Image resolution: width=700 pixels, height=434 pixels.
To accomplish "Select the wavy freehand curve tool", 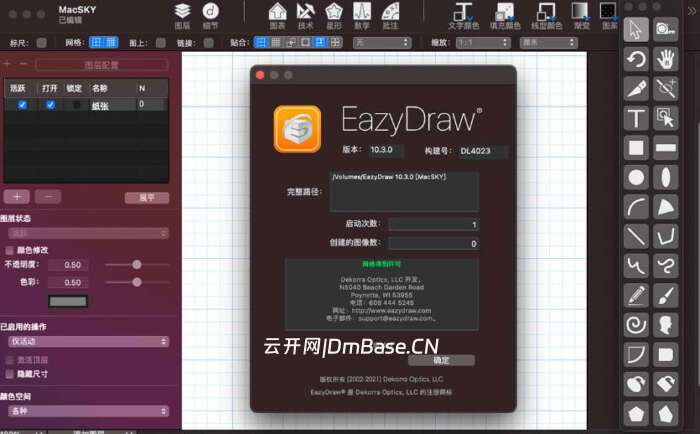I will point(636,266).
